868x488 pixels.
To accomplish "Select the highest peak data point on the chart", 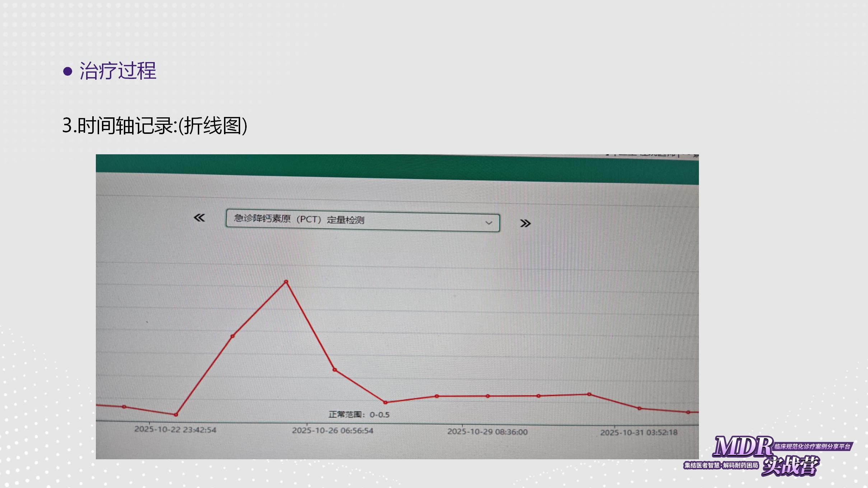I will 286,282.
